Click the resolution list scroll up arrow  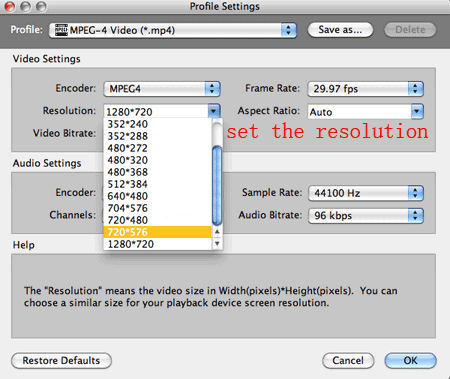point(217,231)
